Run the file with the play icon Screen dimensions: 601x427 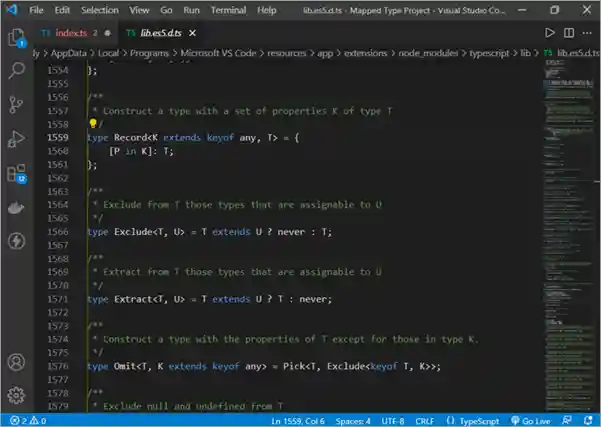tap(550, 33)
